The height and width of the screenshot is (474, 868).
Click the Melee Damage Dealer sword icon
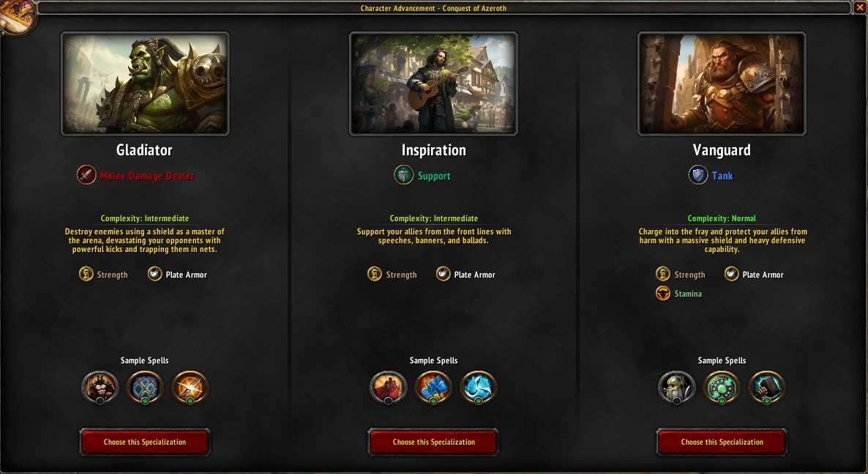coord(86,175)
